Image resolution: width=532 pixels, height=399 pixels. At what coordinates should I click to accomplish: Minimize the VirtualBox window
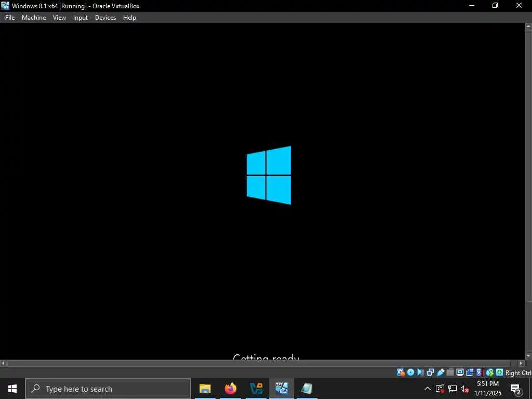point(472,6)
